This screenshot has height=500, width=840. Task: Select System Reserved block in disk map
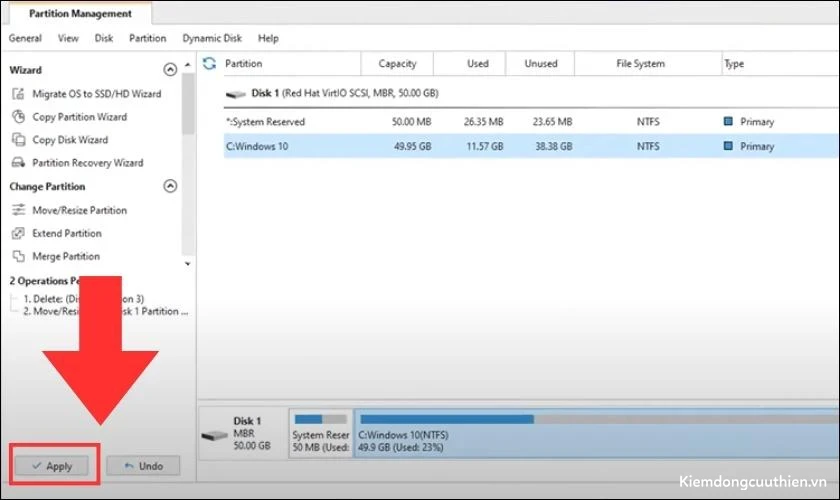320,433
